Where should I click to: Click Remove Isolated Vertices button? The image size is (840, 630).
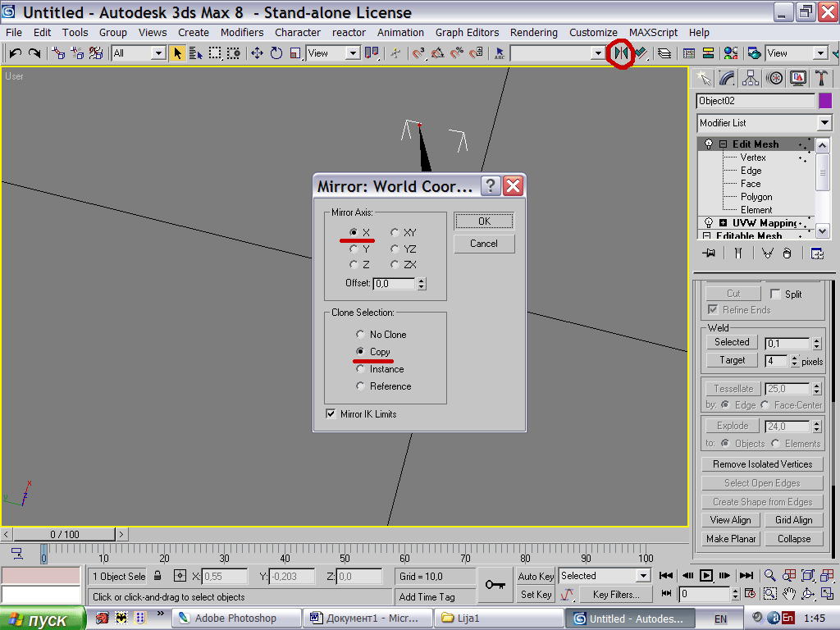(x=762, y=464)
